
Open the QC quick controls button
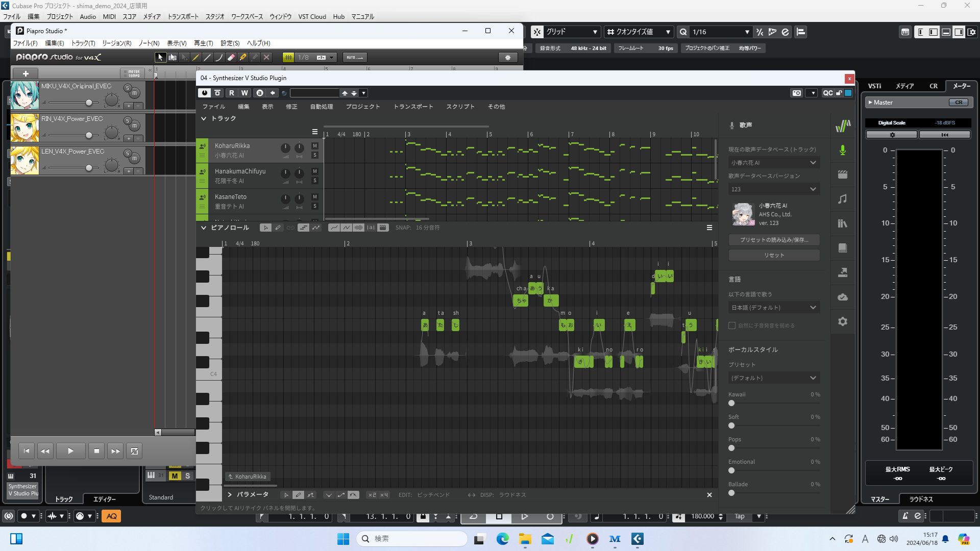[x=827, y=93]
